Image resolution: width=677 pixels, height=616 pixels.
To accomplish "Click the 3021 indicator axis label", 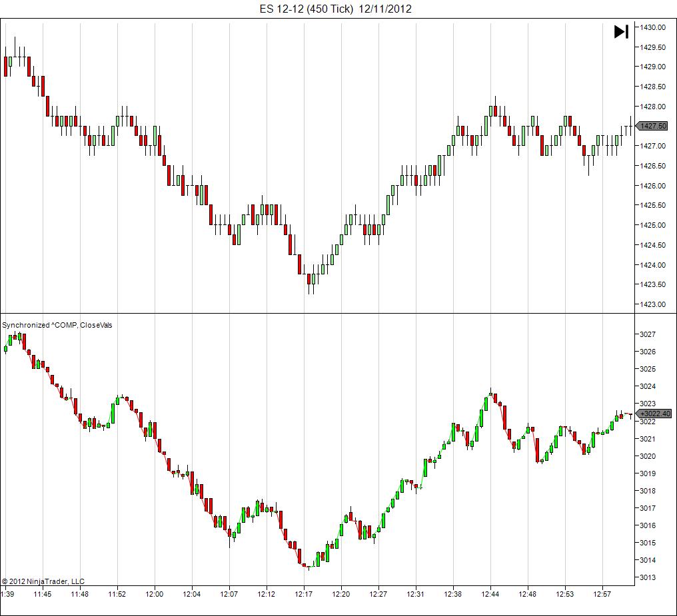I will click(x=647, y=439).
